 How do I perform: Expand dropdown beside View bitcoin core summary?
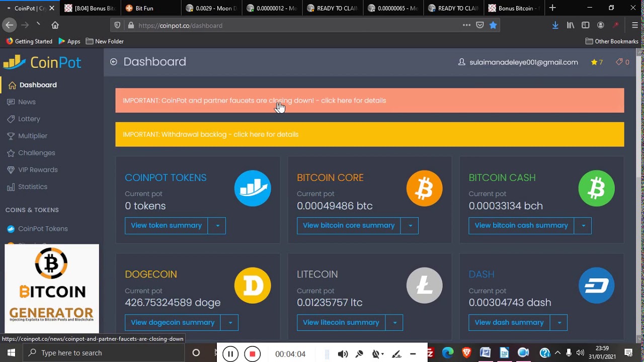pos(410,226)
